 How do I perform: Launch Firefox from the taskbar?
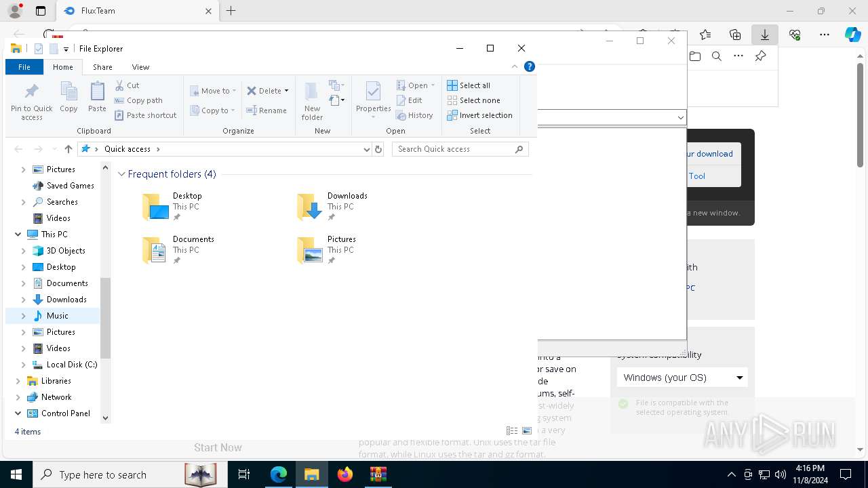point(345,474)
